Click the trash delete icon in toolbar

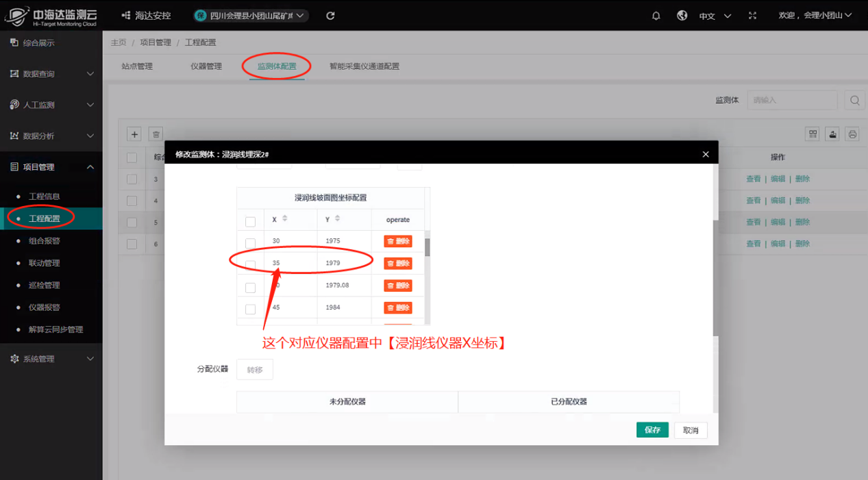click(156, 134)
